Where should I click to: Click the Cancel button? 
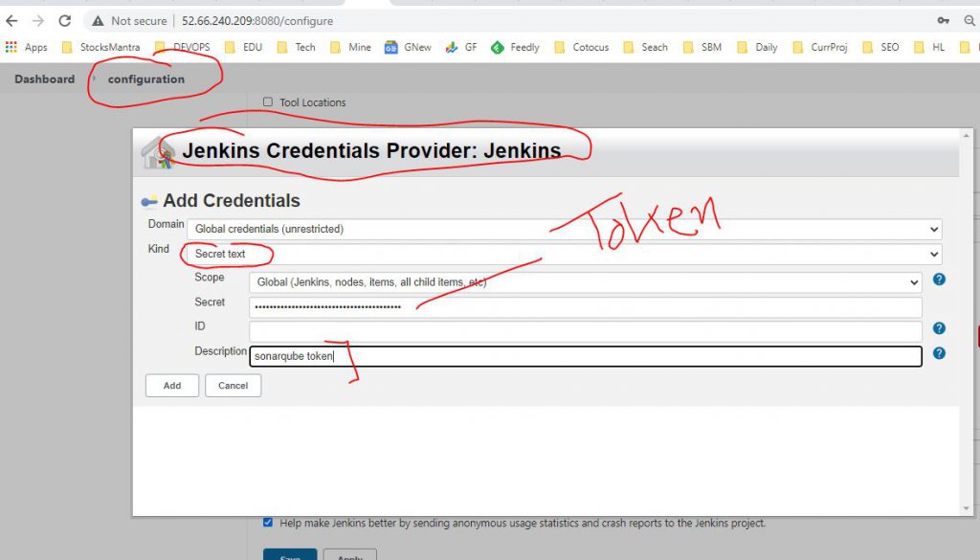(x=233, y=386)
